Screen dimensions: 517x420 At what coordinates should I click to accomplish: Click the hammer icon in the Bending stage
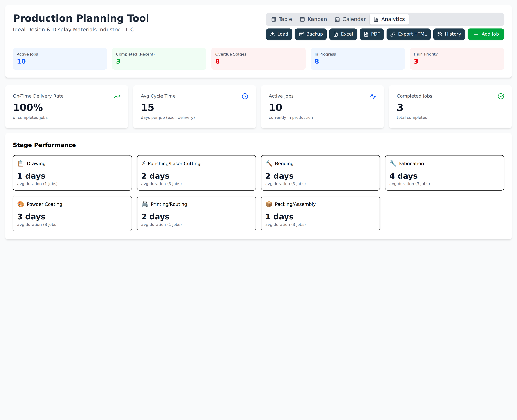point(269,164)
